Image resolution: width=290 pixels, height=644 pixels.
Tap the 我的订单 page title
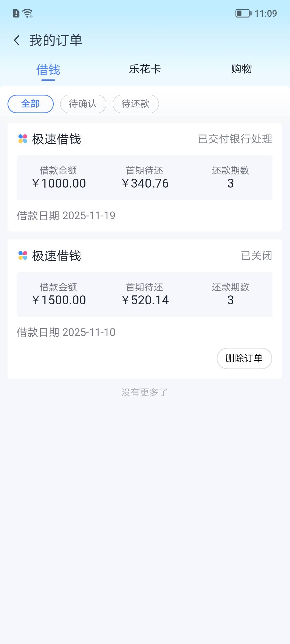click(x=56, y=41)
